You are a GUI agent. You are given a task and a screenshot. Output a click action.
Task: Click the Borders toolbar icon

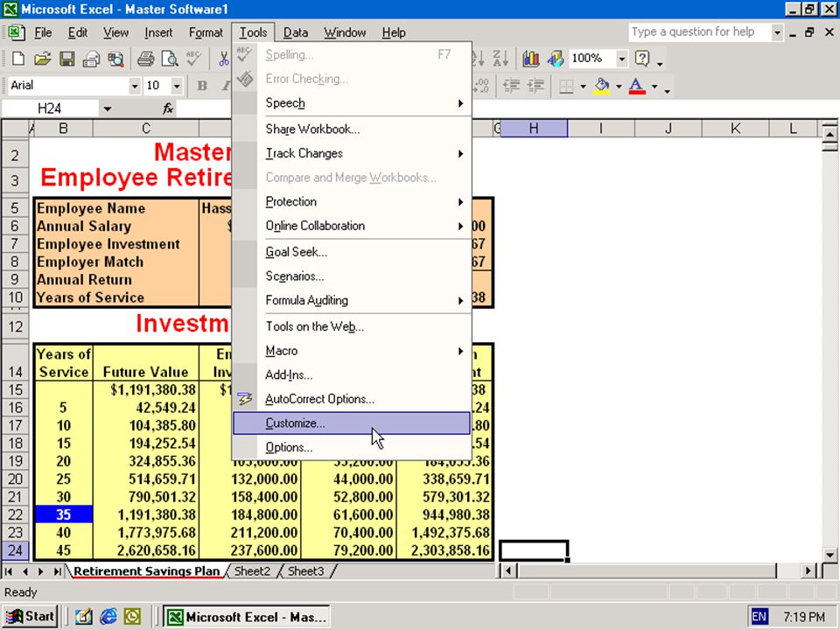click(x=566, y=86)
